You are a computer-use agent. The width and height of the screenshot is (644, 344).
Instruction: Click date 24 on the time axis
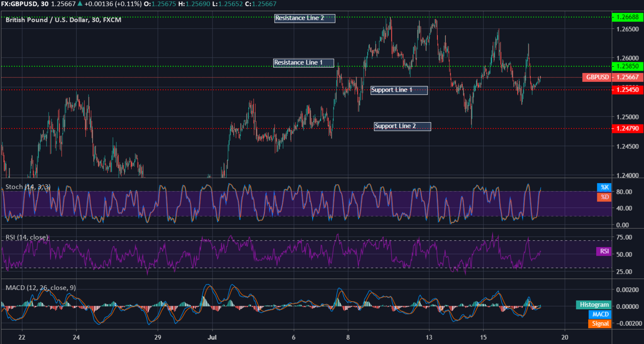point(76,338)
